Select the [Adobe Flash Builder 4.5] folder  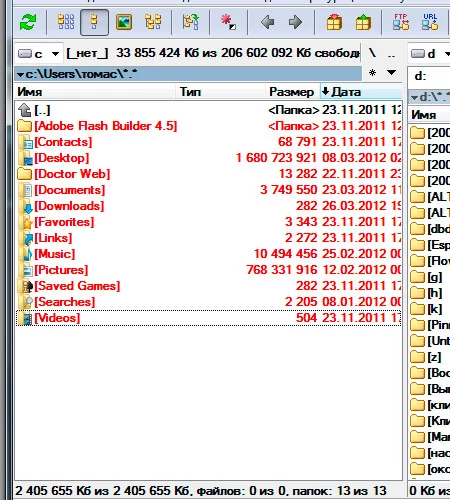208,126
